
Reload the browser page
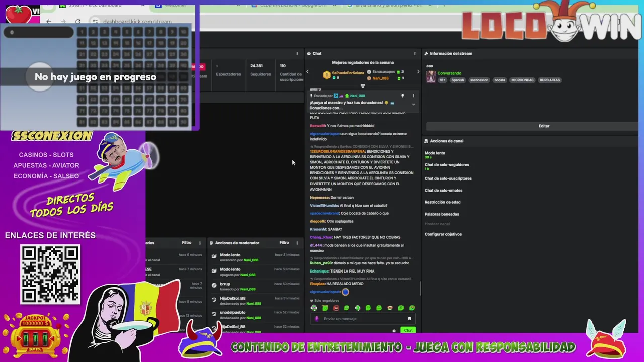[78, 22]
